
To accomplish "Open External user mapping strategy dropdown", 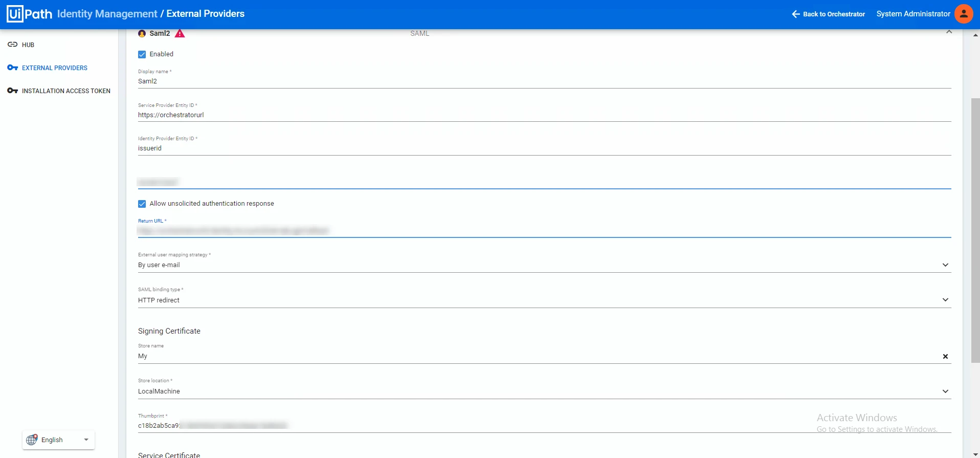I will pyautogui.click(x=544, y=265).
